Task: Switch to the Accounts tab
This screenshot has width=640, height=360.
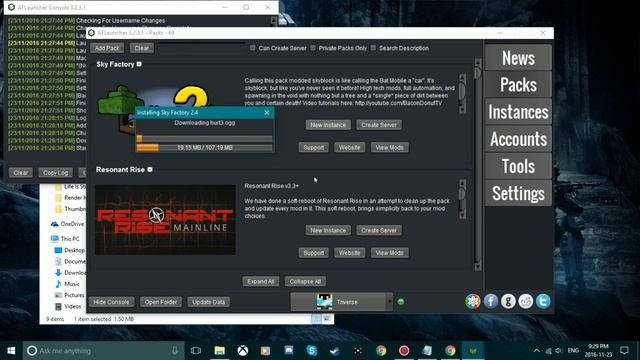Action: coord(518,139)
